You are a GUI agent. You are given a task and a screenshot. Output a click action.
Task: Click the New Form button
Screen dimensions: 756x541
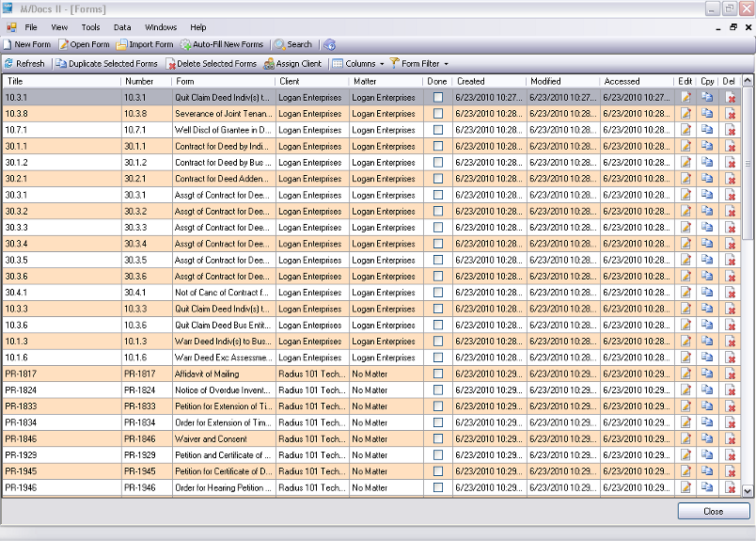click(27, 44)
